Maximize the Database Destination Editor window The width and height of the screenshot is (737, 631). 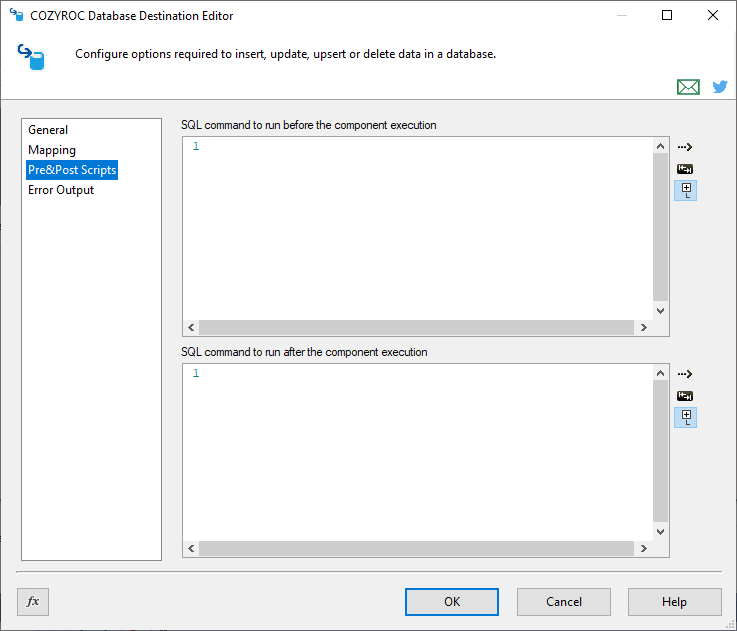tap(666, 16)
